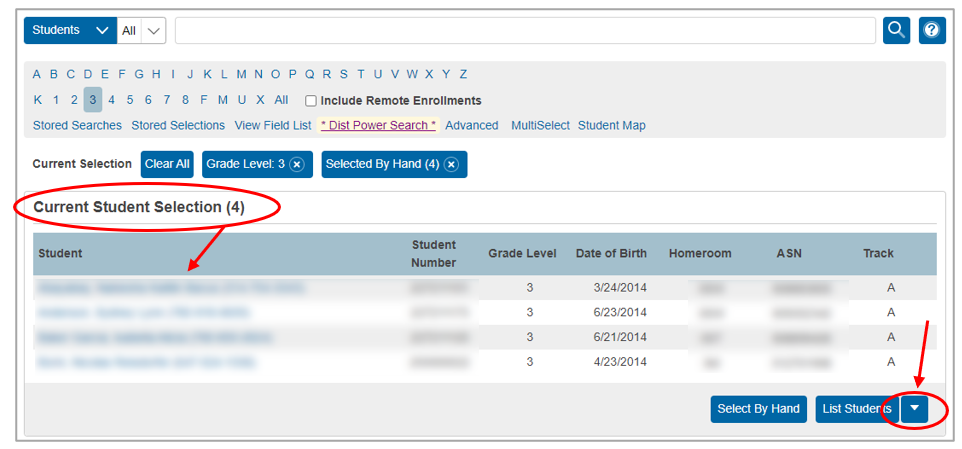Click the Dist Power Search link

378,126
